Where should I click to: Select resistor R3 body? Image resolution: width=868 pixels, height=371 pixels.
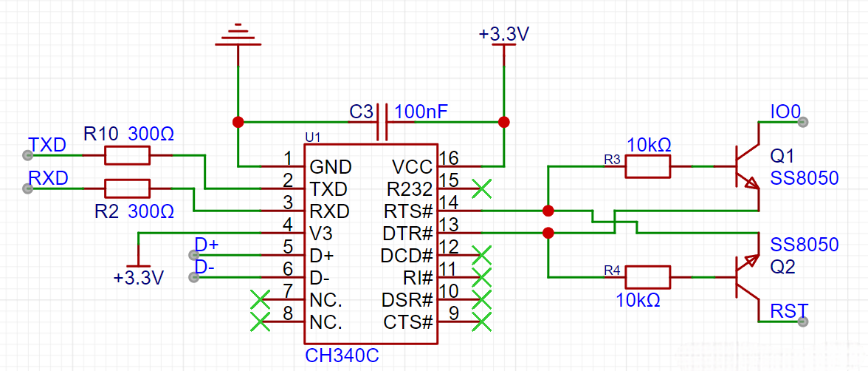[647, 166]
